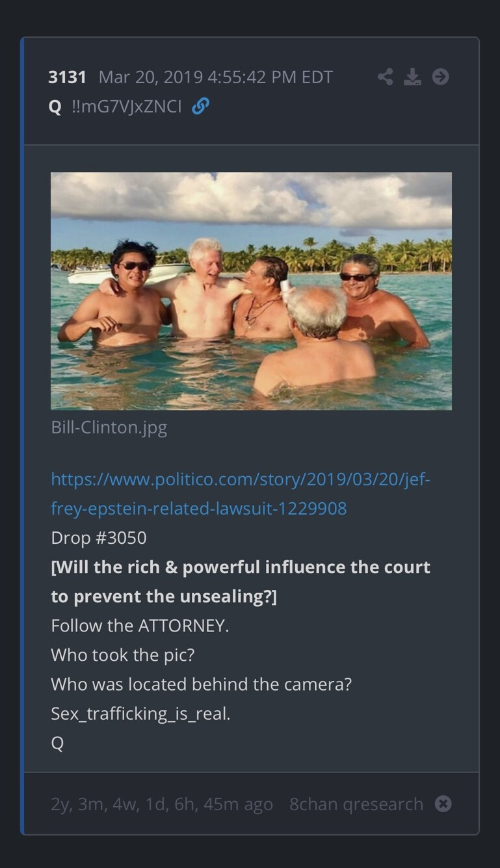Click the 'Who took the pic?' line
The width and height of the screenshot is (500, 868).
pos(123,655)
